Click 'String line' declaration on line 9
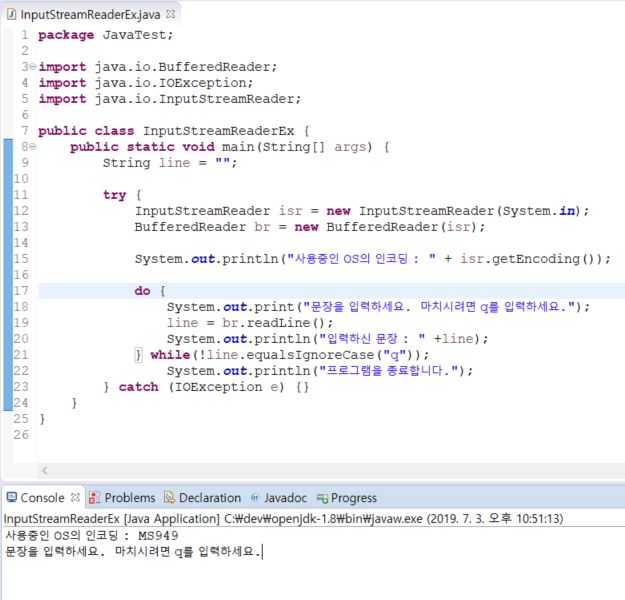 (x=146, y=163)
